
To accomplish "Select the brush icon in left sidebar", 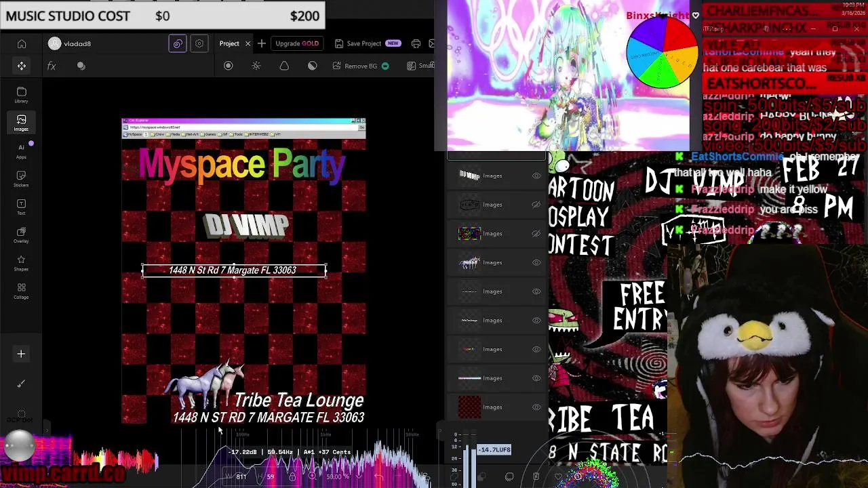I will tap(21, 384).
